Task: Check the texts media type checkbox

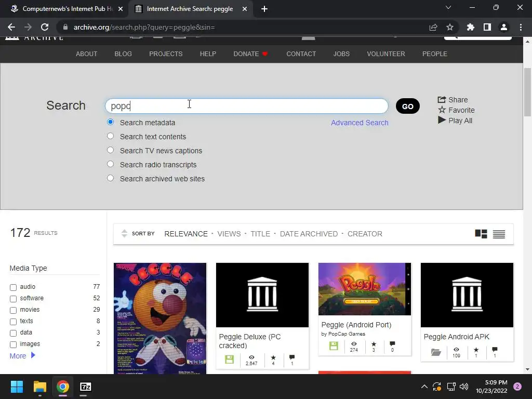Action: click(13, 322)
